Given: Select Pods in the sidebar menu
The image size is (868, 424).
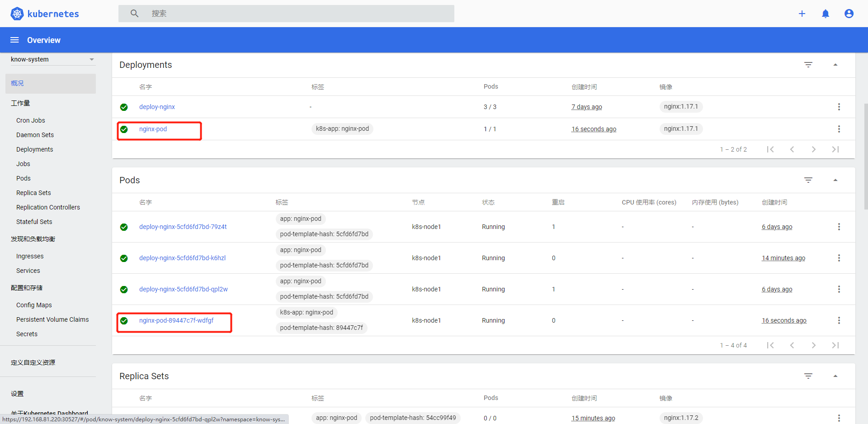Looking at the screenshot, I should tap(23, 178).
